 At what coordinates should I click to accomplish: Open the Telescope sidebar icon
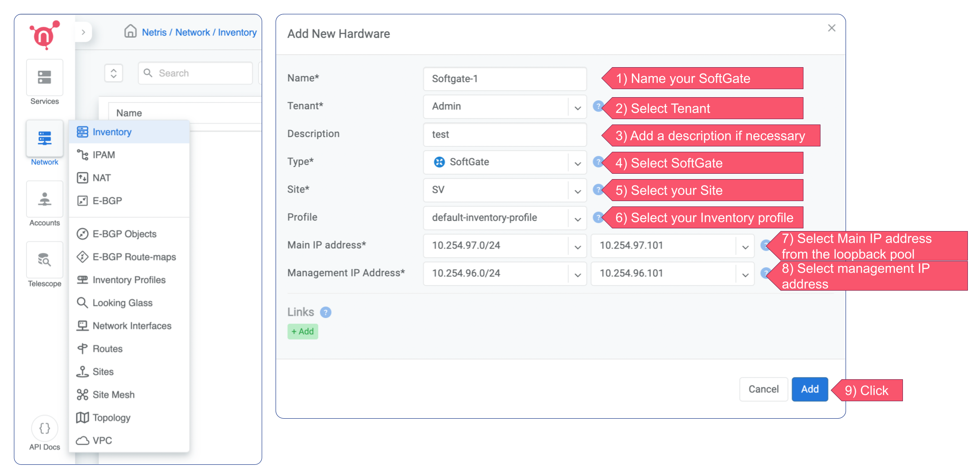44,260
